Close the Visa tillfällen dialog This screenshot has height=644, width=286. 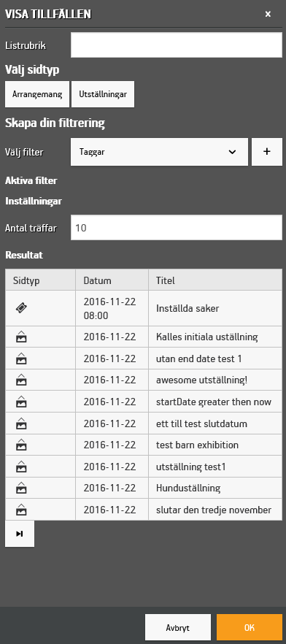pos(268,15)
